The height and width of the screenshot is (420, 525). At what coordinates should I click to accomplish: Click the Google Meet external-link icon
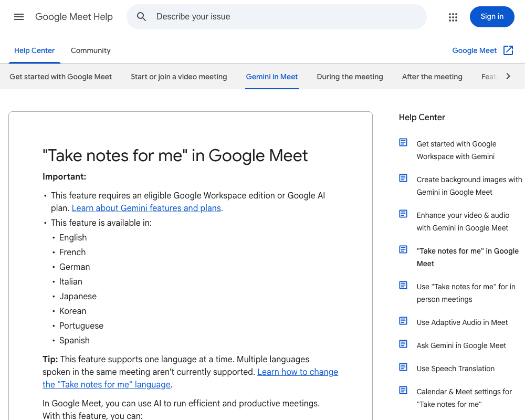click(508, 50)
